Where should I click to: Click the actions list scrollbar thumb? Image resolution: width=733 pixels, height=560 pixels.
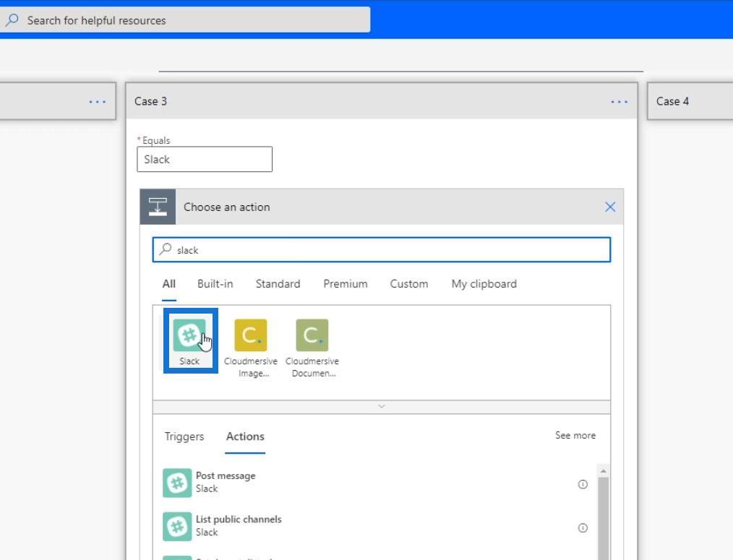(x=603, y=518)
